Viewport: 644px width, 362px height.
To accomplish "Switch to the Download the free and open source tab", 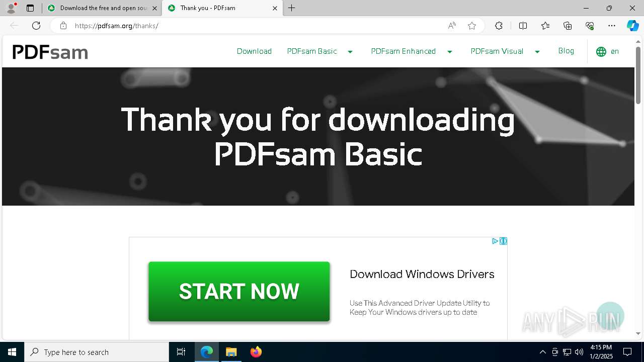I will (103, 8).
